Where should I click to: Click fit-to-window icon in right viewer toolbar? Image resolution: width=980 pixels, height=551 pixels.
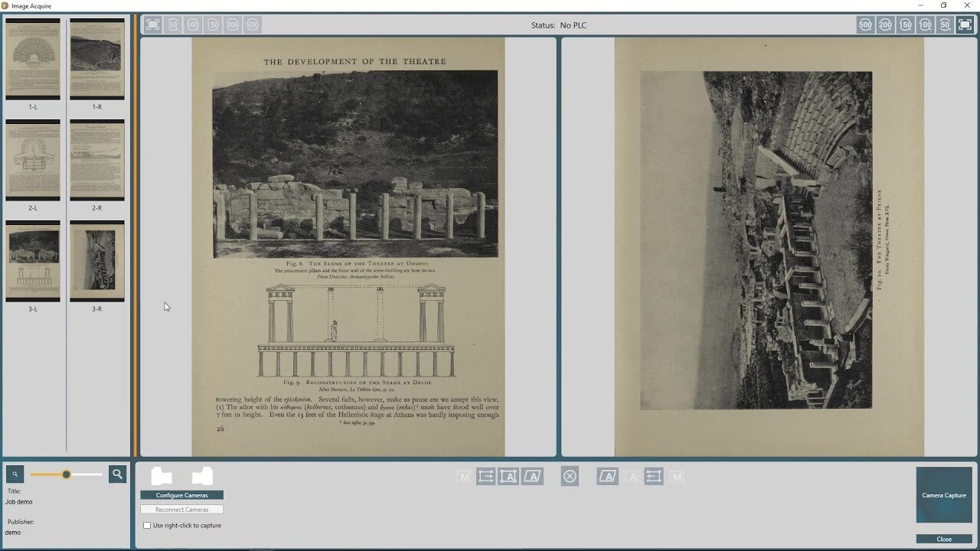[x=965, y=24]
